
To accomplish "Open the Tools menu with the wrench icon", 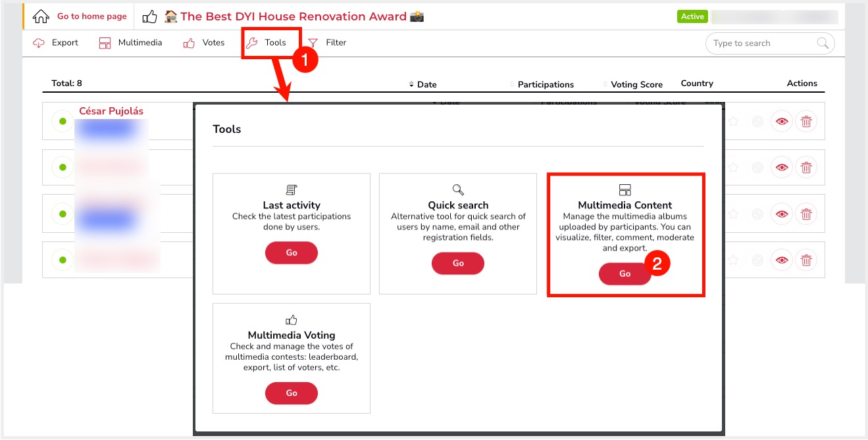I will click(x=267, y=43).
